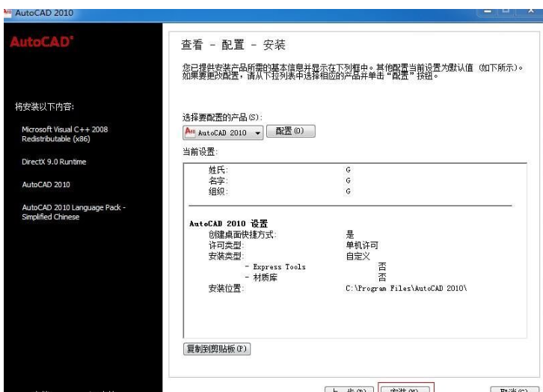Click the 名字 row in settings box
The image size is (543, 392).
point(280,180)
